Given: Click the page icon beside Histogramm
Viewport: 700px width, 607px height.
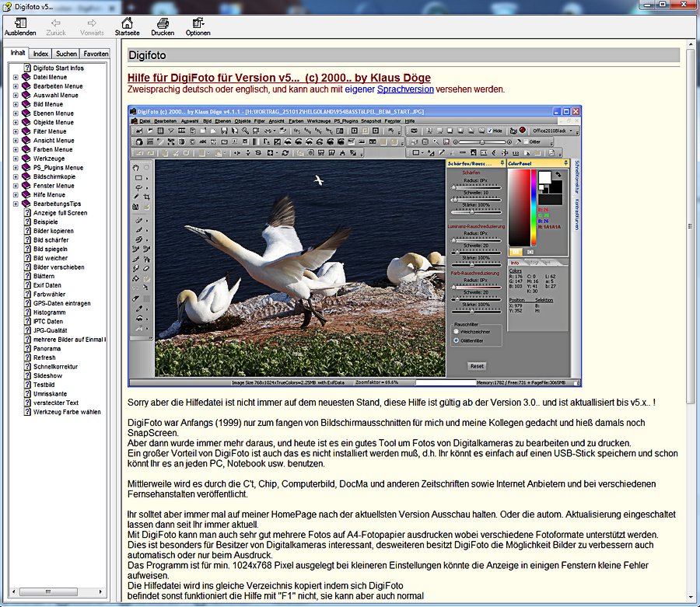Looking at the screenshot, I should point(26,312).
